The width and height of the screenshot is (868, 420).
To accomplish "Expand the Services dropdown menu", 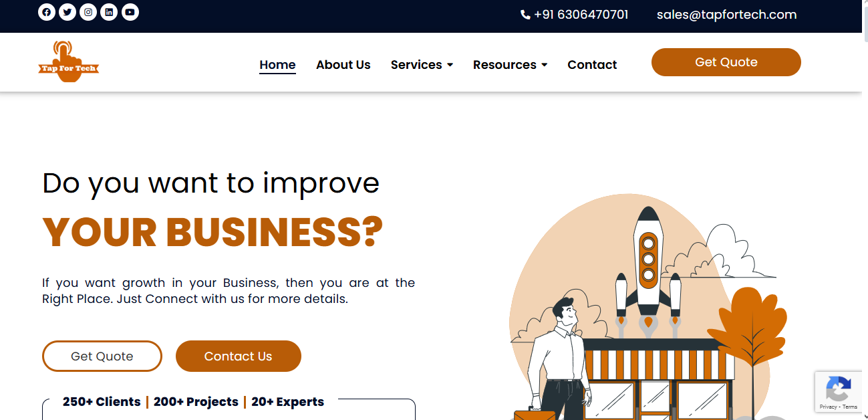I will pos(422,65).
